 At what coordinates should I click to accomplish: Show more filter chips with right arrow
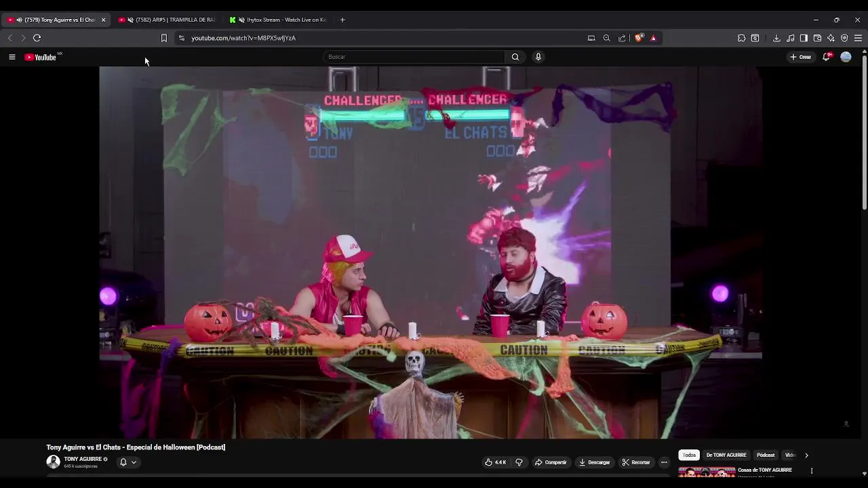point(806,455)
